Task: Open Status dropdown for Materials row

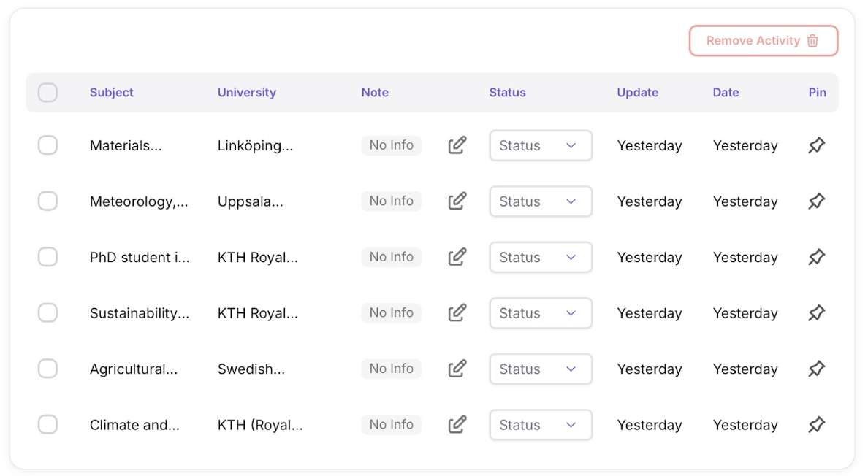Action: [540, 145]
